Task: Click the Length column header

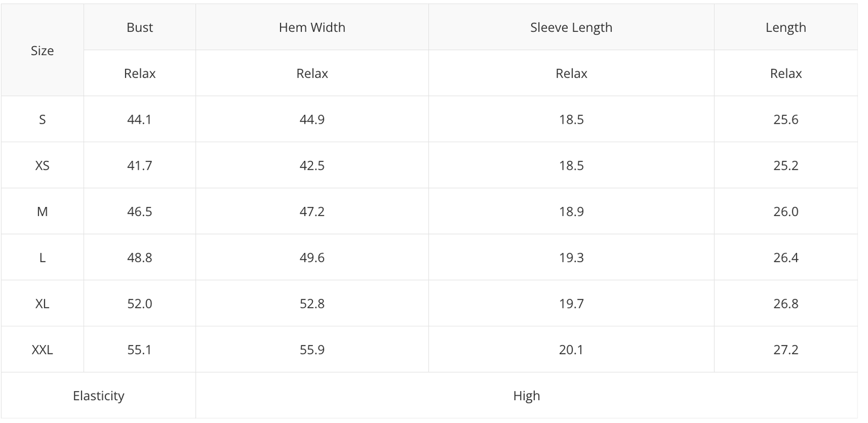Action: coord(785,28)
